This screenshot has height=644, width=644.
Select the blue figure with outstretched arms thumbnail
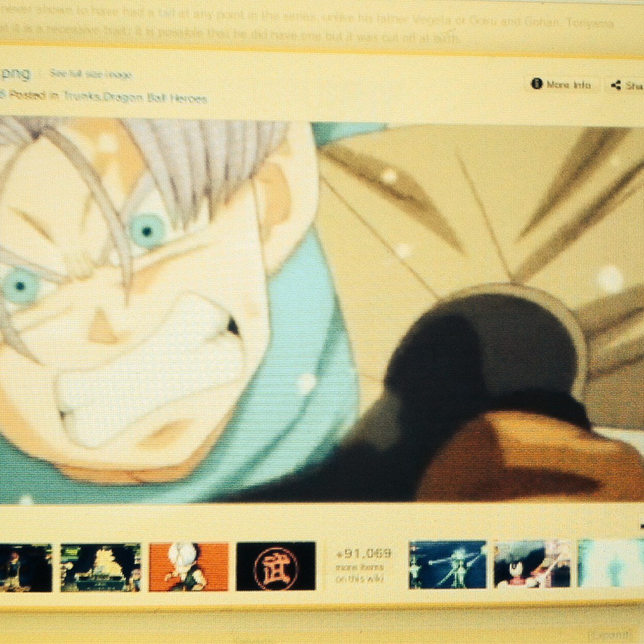click(x=448, y=564)
